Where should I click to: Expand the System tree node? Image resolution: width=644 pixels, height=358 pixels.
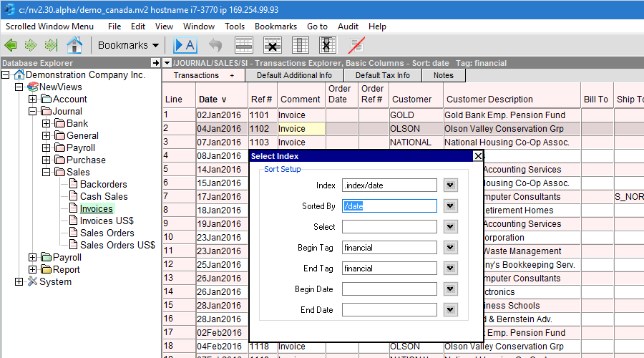click(19, 281)
